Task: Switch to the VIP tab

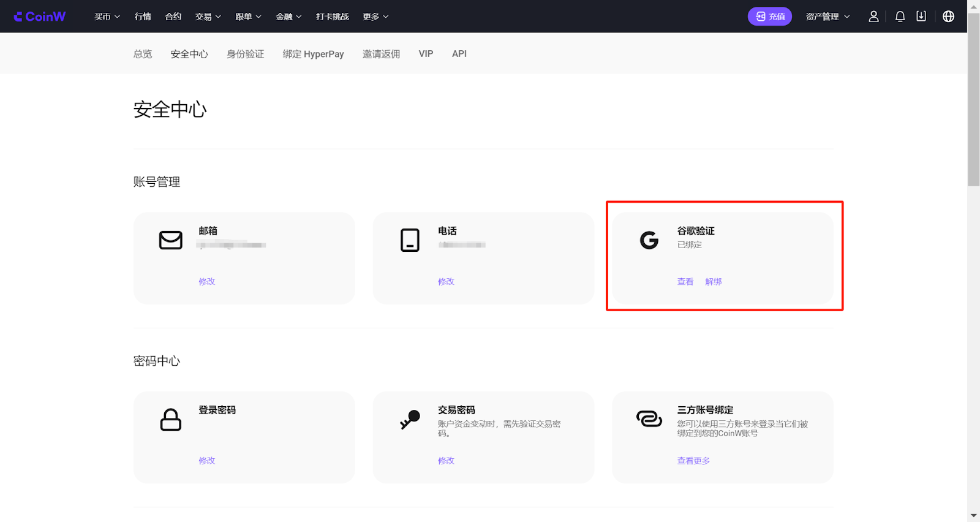Action: click(426, 54)
